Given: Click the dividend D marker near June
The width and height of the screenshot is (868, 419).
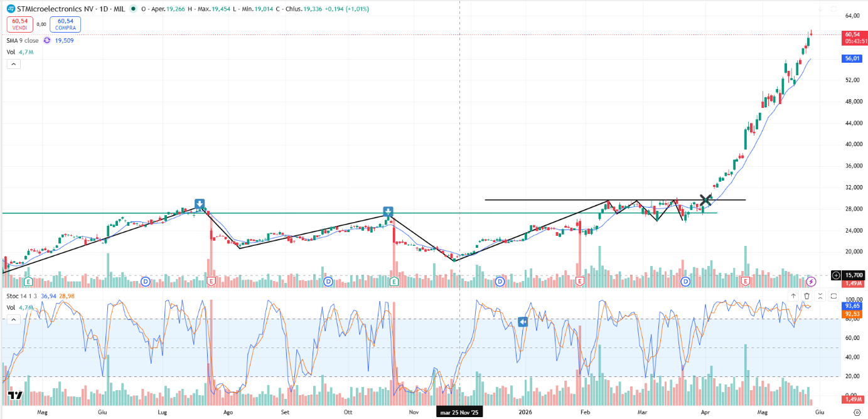Looking at the screenshot, I should [146, 282].
